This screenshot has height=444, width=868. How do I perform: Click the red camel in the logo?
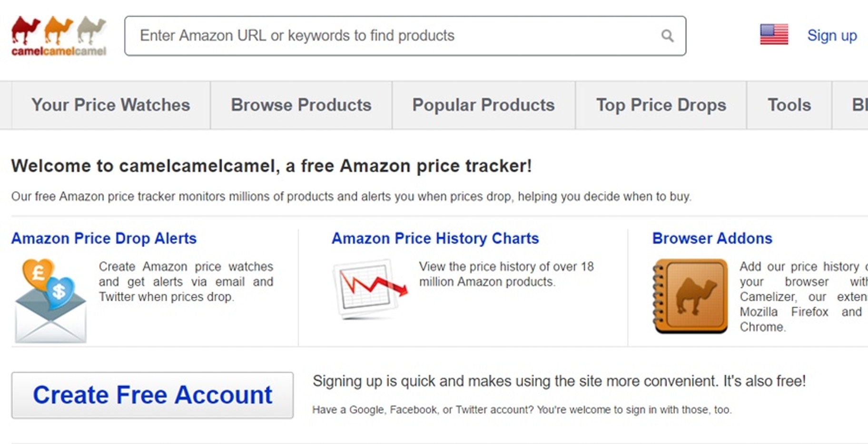click(x=26, y=30)
